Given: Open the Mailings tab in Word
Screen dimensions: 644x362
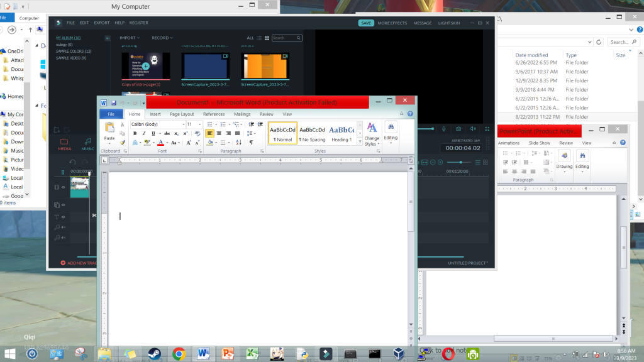Looking at the screenshot, I should coord(242,114).
